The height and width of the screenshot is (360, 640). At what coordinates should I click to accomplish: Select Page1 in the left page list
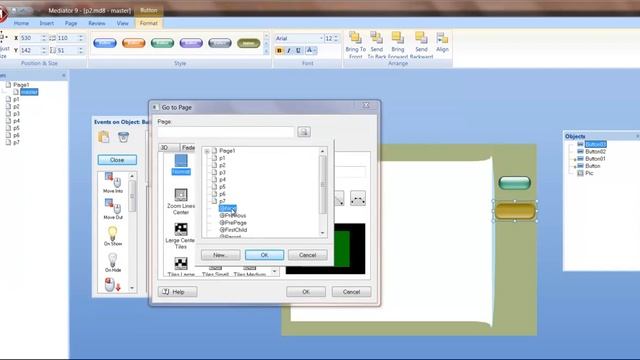(x=21, y=85)
